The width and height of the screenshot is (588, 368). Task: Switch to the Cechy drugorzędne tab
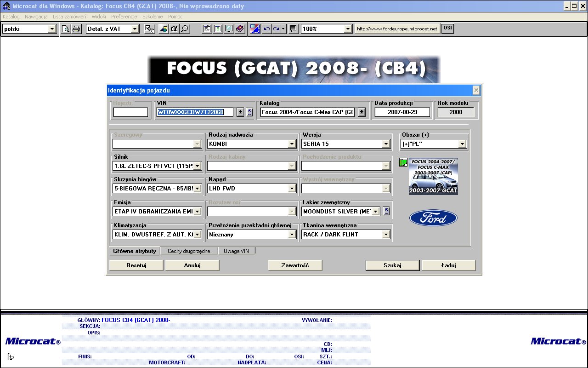(x=189, y=251)
